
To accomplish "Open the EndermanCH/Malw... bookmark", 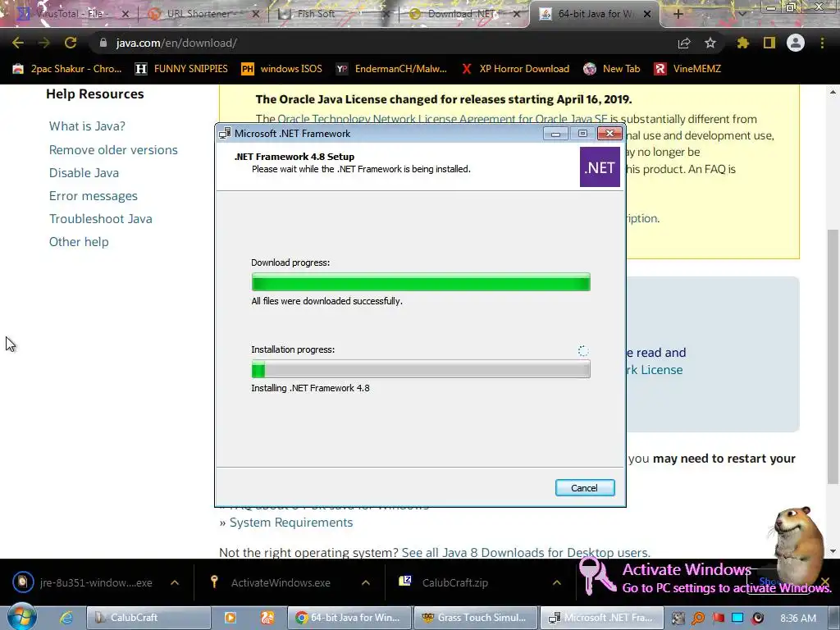I will point(391,69).
